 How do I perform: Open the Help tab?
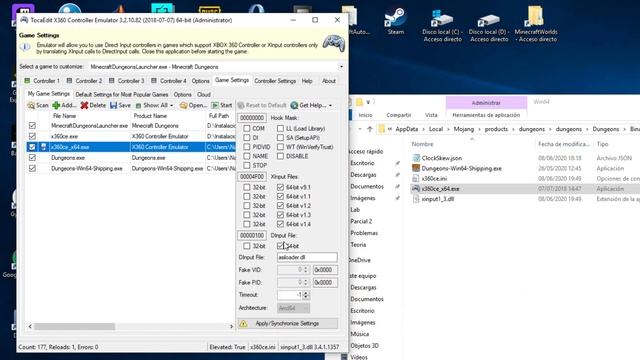307,81
